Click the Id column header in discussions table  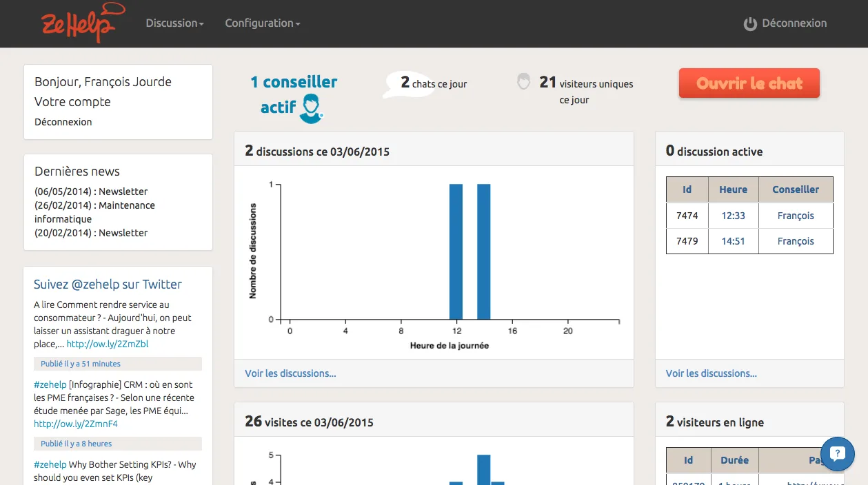(687, 189)
